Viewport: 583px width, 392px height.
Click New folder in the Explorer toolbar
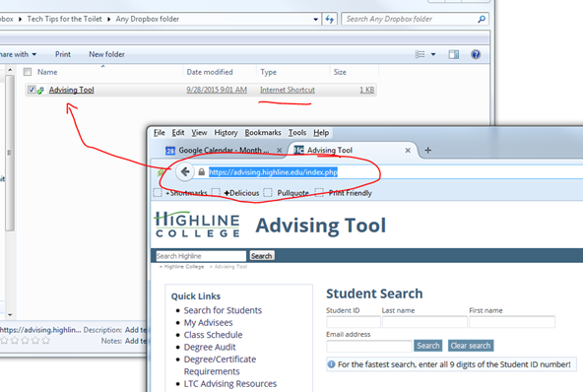coord(106,54)
